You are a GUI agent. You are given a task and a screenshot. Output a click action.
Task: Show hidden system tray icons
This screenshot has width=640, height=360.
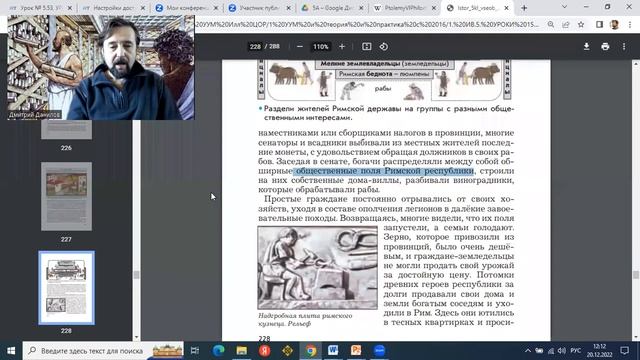click(x=528, y=351)
